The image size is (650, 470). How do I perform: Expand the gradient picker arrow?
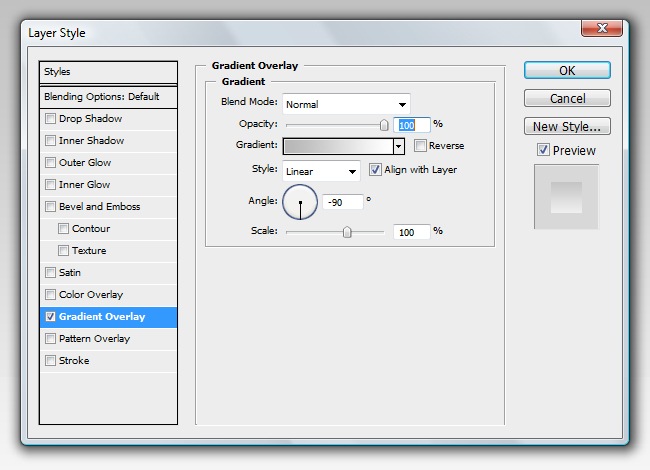pos(398,146)
